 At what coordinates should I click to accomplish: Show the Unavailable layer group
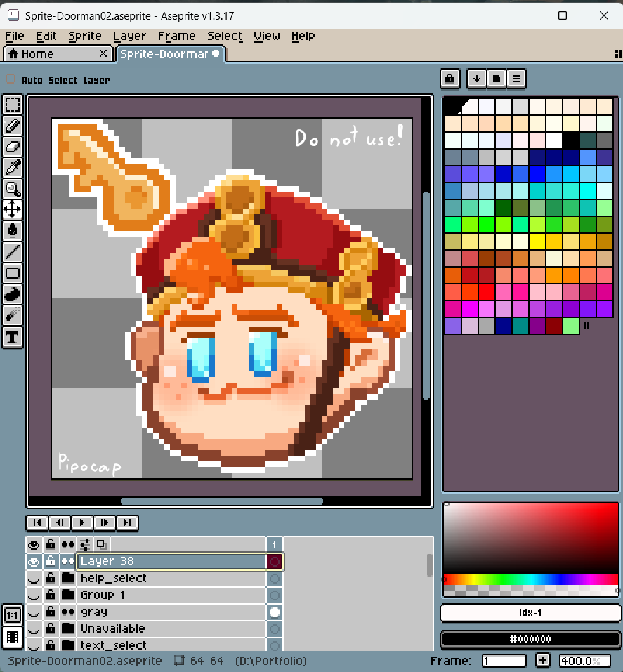[34, 628]
